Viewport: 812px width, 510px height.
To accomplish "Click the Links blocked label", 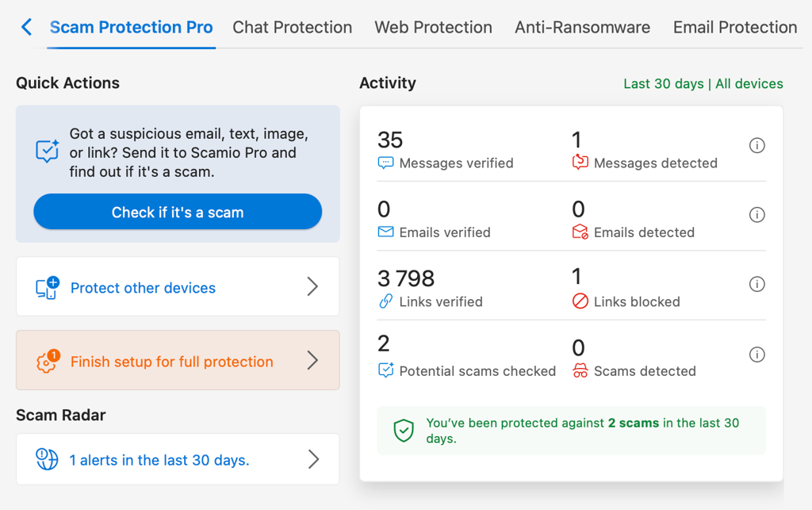I will [x=637, y=301].
